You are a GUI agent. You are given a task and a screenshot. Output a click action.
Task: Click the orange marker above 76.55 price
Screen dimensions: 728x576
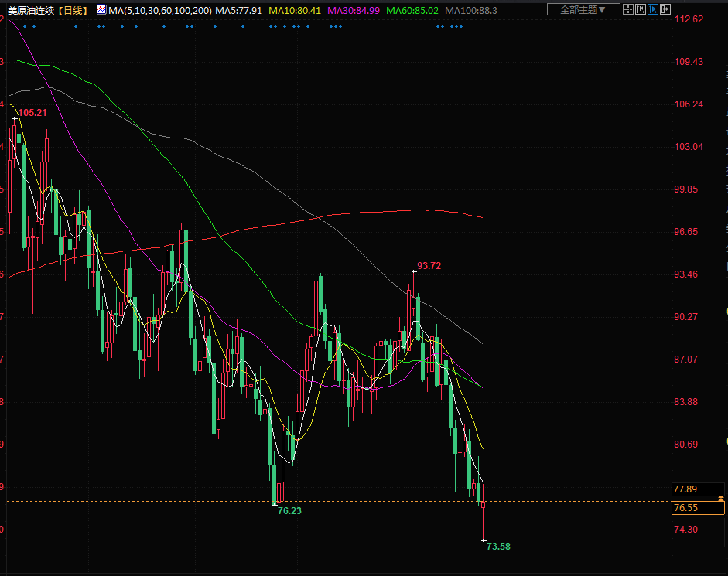click(721, 499)
